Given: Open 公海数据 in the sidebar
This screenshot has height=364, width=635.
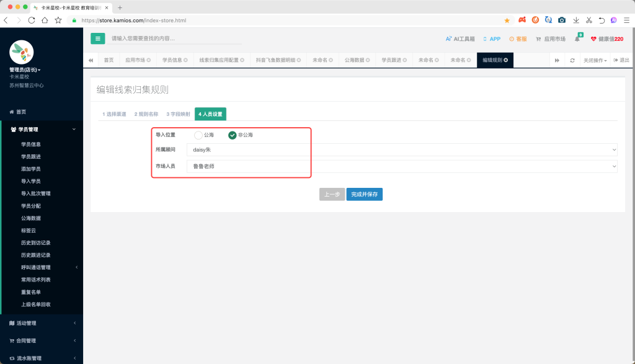Looking at the screenshot, I should pyautogui.click(x=31, y=218).
